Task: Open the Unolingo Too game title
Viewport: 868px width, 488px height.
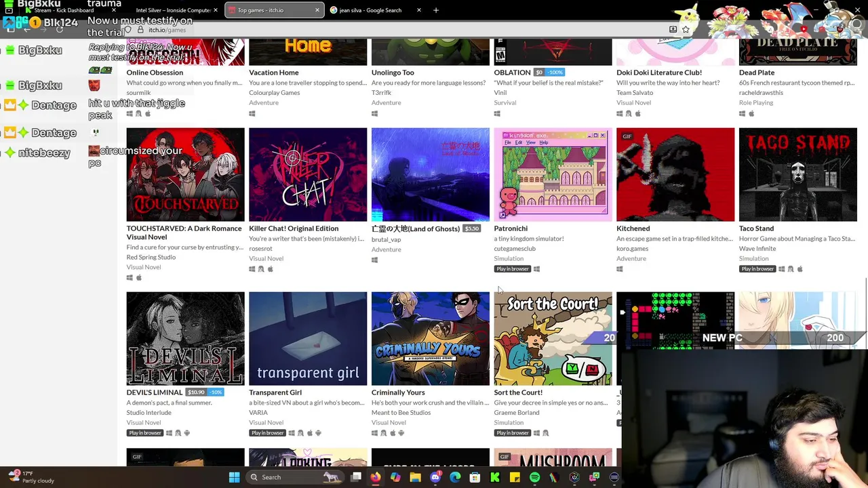Action: pos(393,73)
